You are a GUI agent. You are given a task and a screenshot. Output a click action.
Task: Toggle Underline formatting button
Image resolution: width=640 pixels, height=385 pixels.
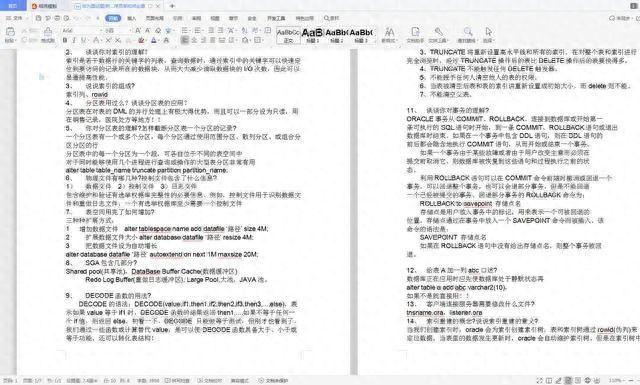pos(84,40)
